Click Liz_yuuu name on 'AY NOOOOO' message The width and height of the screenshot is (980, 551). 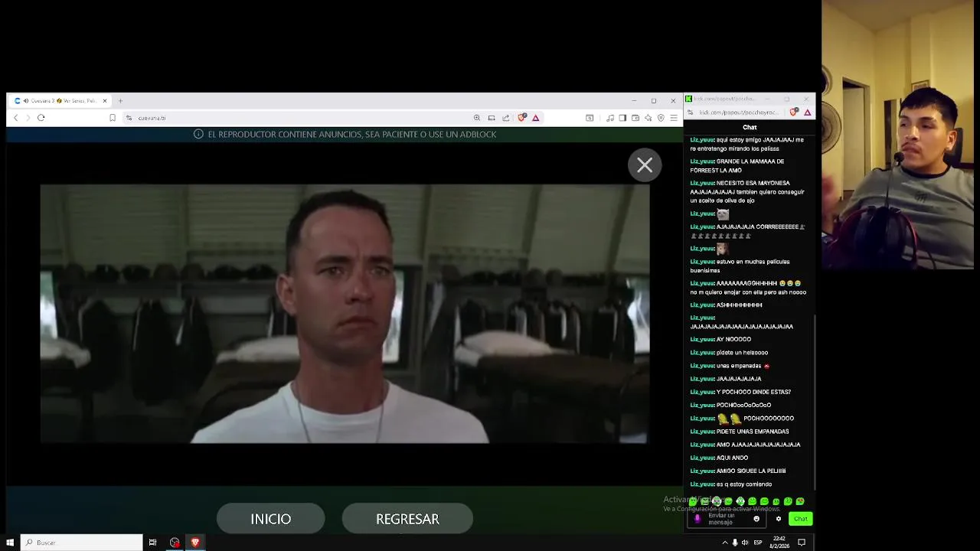coord(702,339)
